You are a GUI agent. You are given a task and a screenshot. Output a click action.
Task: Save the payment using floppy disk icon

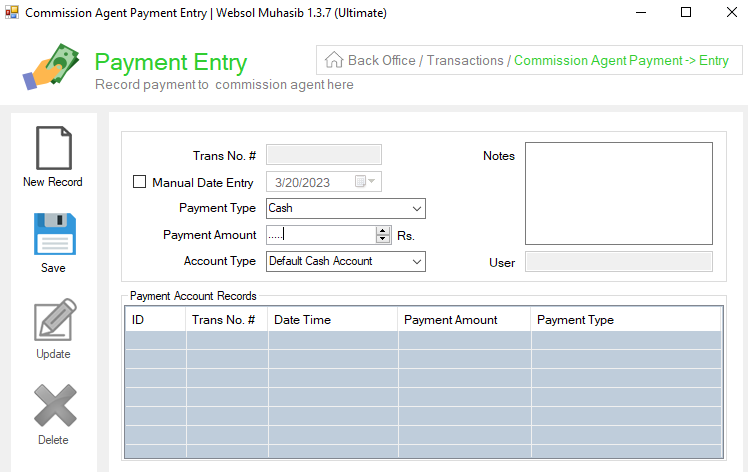click(x=55, y=234)
